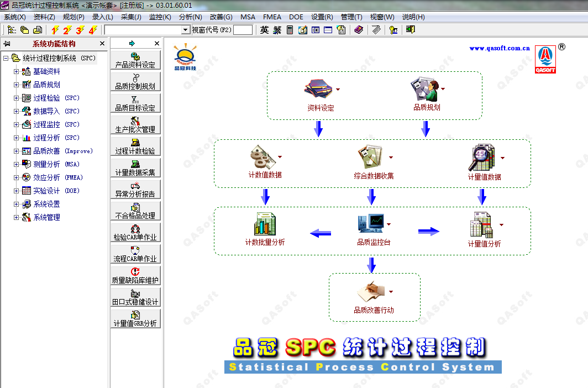
Task: Click the exit door toolbar icon
Action: tap(411, 30)
